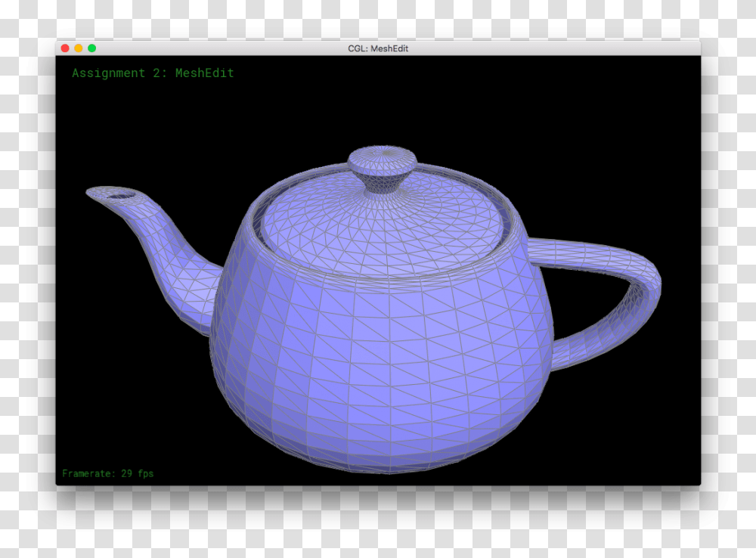Click the green zoom button

[x=90, y=47]
